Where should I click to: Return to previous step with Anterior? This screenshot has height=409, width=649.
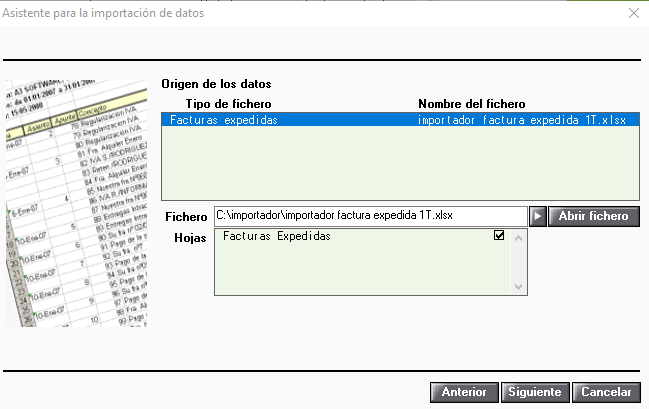click(464, 392)
